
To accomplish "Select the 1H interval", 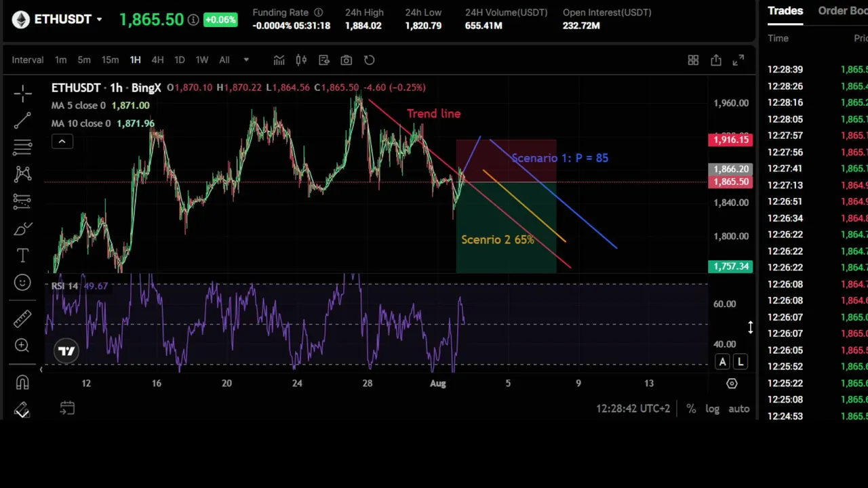I will (135, 60).
